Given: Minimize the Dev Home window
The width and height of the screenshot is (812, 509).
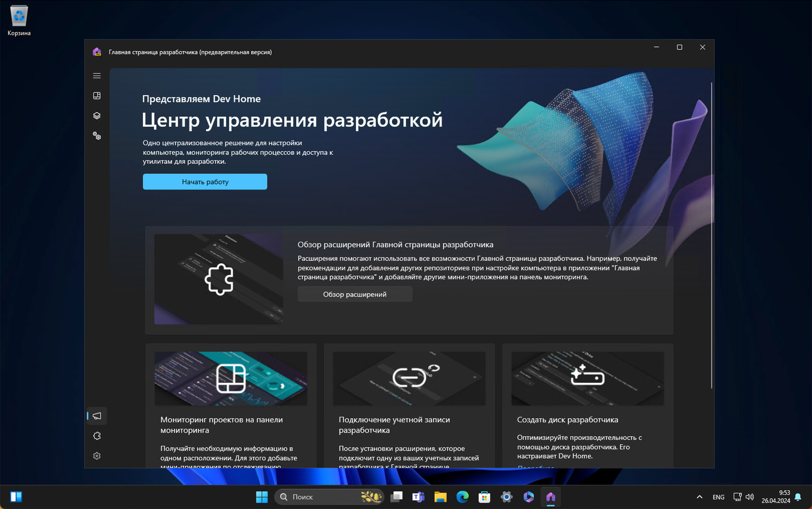Looking at the screenshot, I should click(x=657, y=48).
